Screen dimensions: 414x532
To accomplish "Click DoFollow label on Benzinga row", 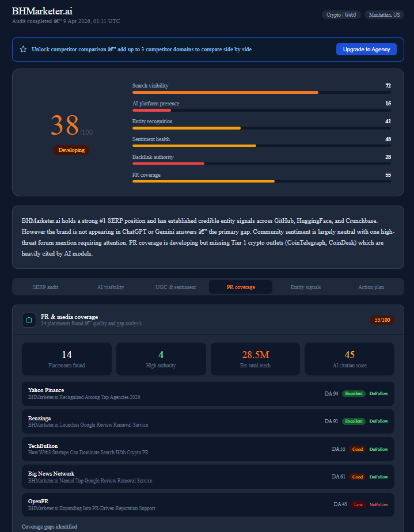I will (379, 421).
